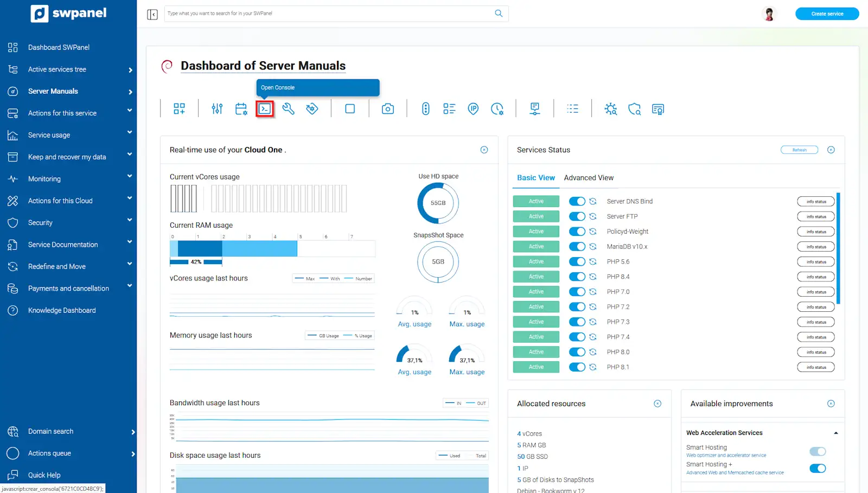Collapse the Allocated resources panel
This screenshot has height=493, width=868.
[658, 404]
